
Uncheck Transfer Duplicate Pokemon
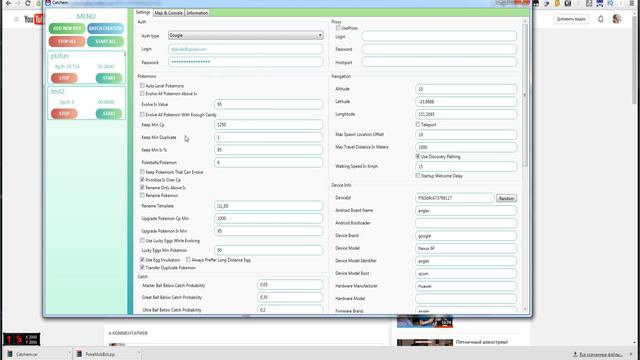click(x=142, y=267)
